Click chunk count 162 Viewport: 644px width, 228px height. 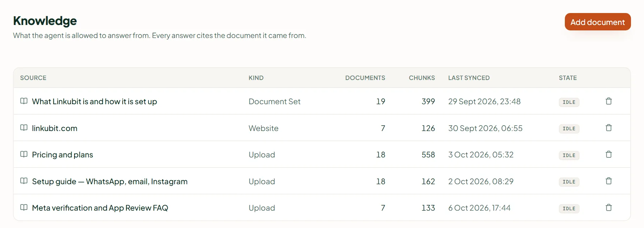coord(428,181)
